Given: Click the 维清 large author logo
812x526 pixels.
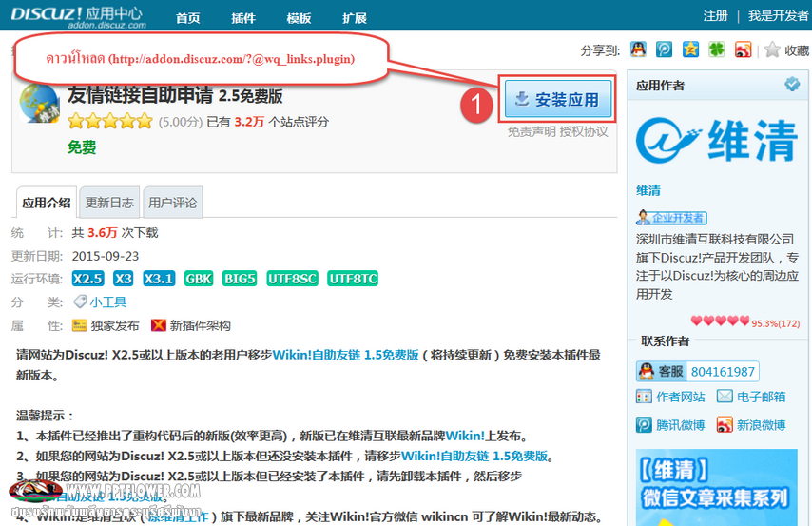Looking at the screenshot, I should click(x=717, y=140).
